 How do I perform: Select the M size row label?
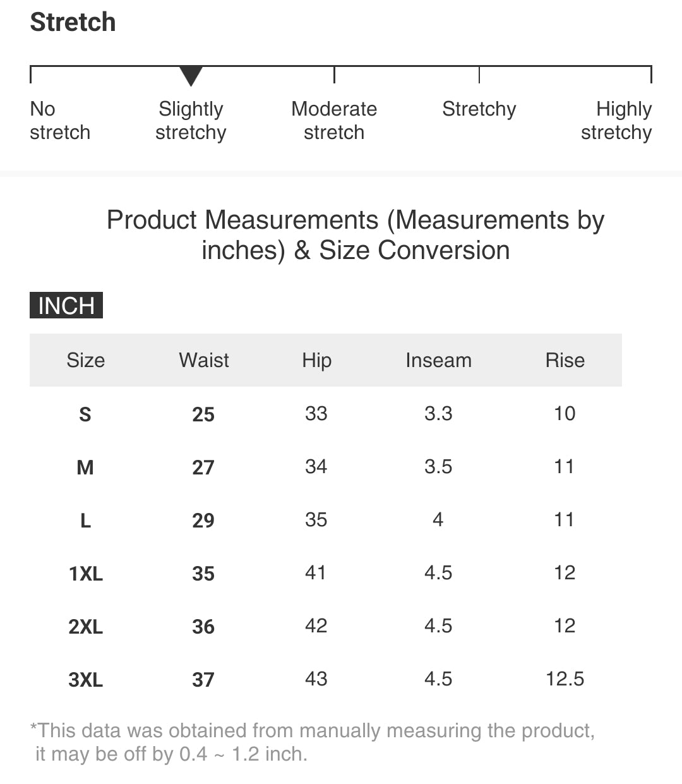(x=85, y=467)
